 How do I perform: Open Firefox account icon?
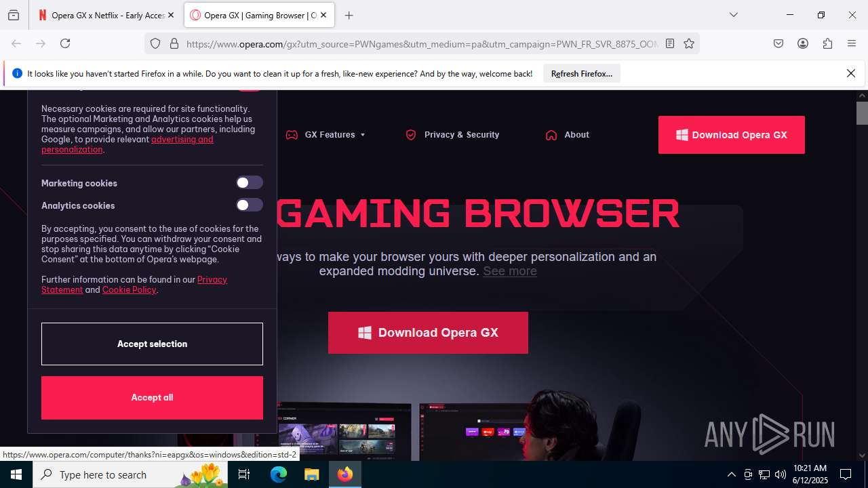pyautogui.click(x=803, y=43)
